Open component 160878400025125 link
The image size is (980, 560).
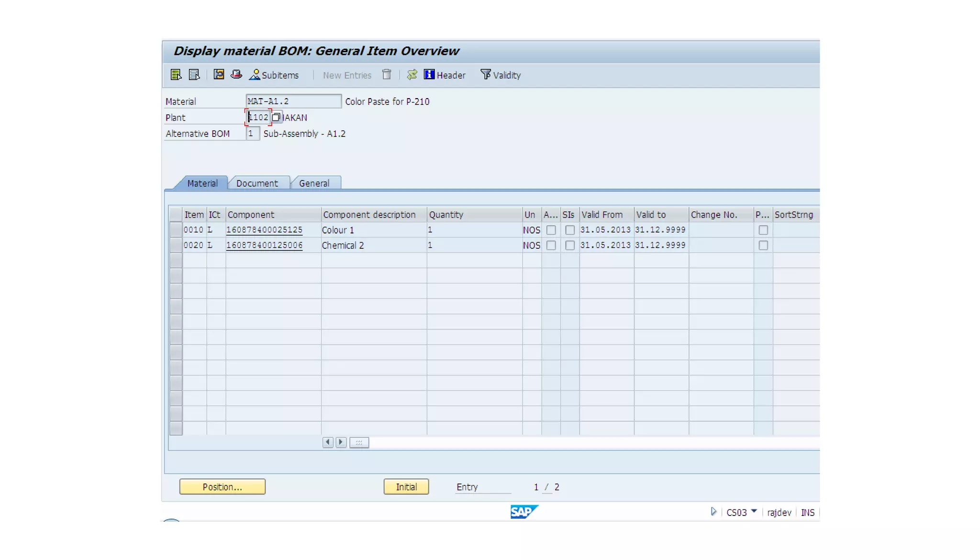click(264, 230)
